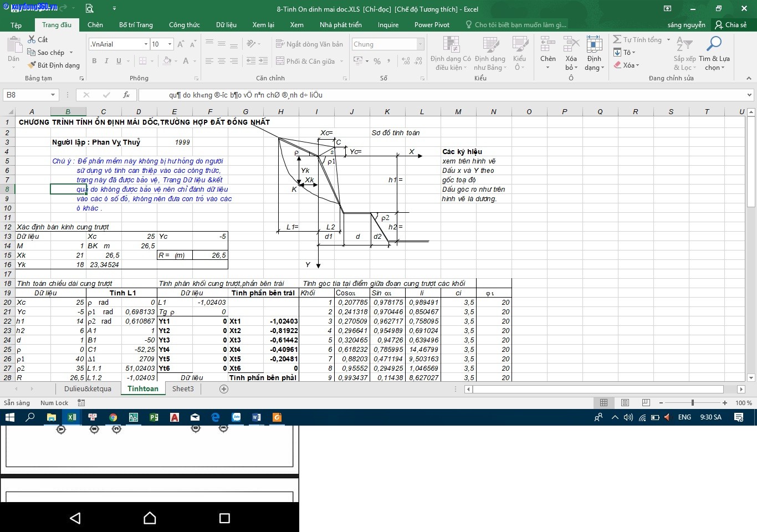Image resolution: width=757 pixels, height=532 pixels.
Task: Open the font name .VnArial dropdown
Action: [x=146, y=44]
